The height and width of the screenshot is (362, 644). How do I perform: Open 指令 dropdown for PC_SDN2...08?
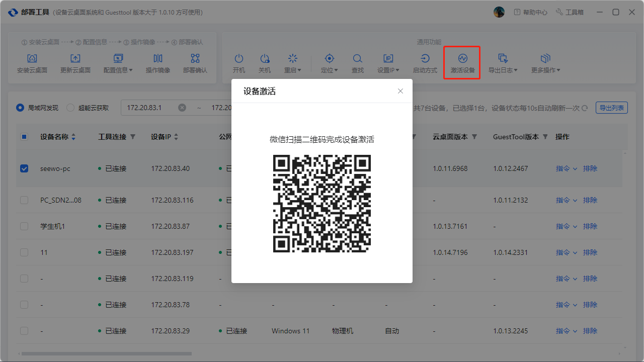567,200
